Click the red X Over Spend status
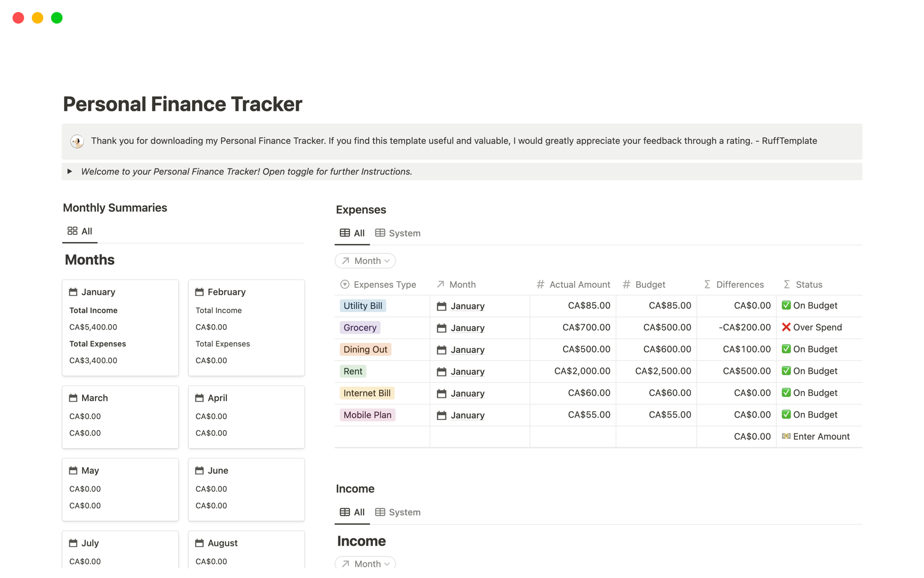Viewport: 924px width, 578px height. point(786,328)
